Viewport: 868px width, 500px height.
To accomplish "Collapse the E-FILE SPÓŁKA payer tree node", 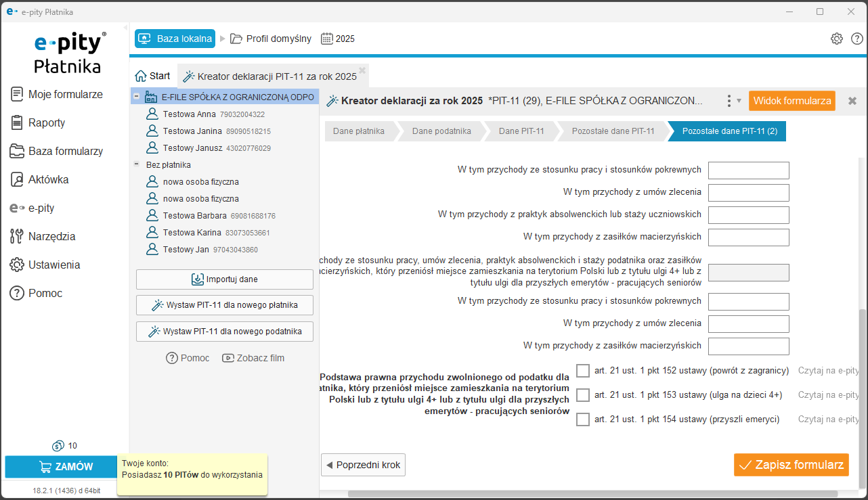I will [136, 97].
